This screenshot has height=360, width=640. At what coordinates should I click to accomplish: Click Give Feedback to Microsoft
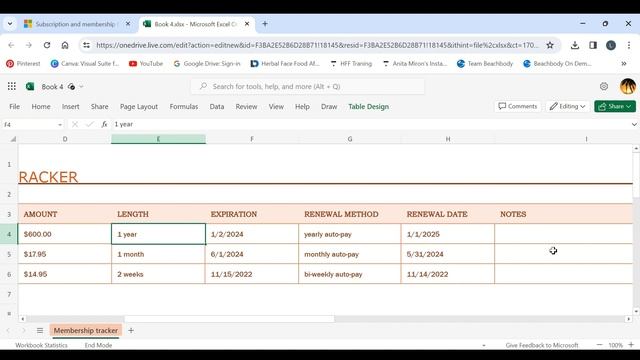pos(542,345)
